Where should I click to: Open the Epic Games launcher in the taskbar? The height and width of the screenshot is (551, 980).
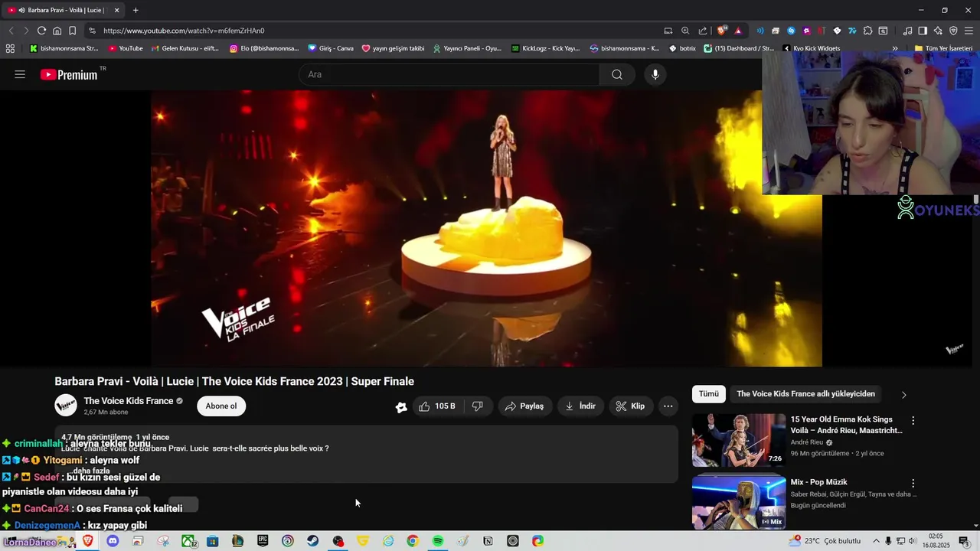click(263, 541)
